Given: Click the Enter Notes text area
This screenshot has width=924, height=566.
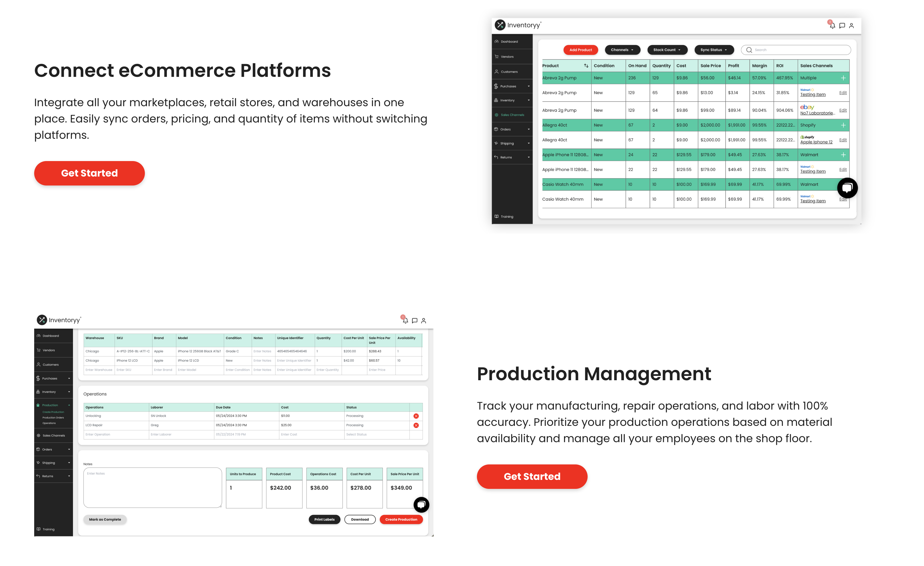Looking at the screenshot, I should pos(152,488).
